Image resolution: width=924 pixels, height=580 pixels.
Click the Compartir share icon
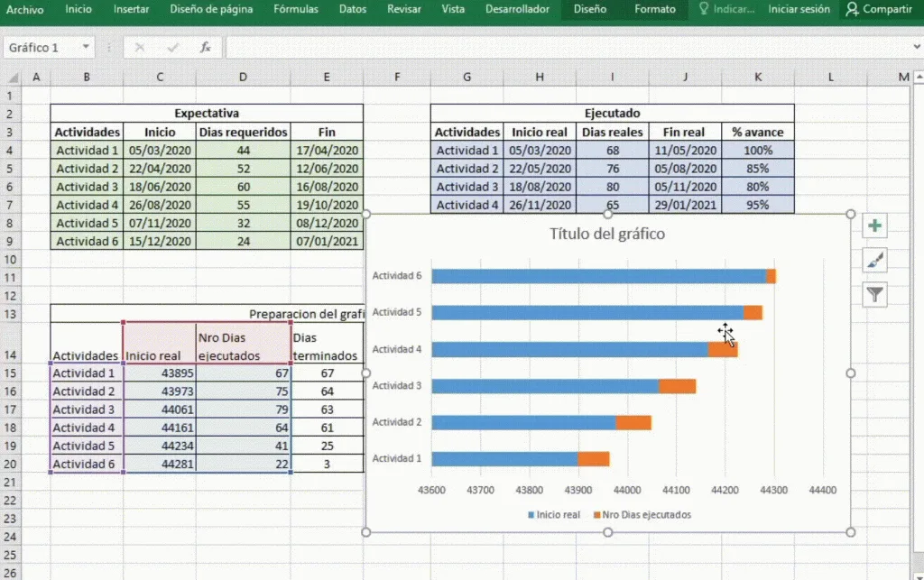852,9
